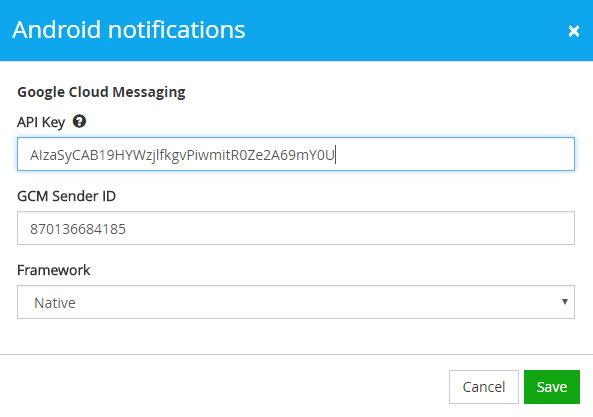Close the Android notifications dialog
The width and height of the screenshot is (593, 417).
pyautogui.click(x=574, y=31)
